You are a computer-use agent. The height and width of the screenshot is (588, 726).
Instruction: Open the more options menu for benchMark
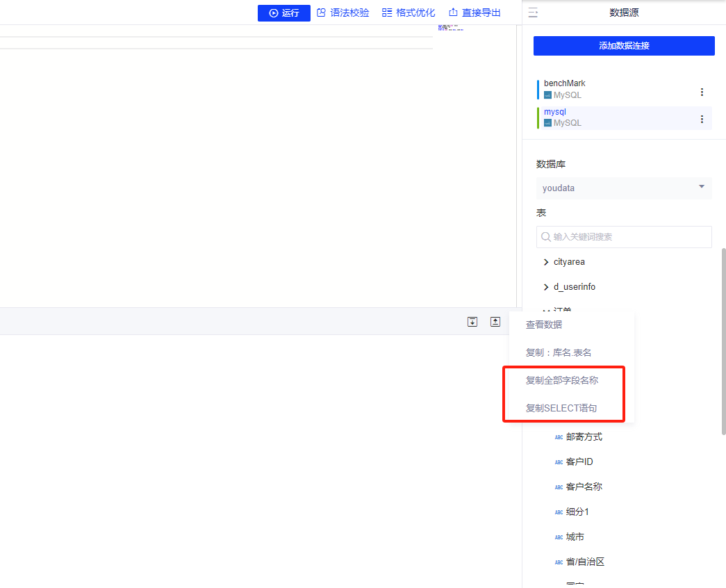pos(702,92)
